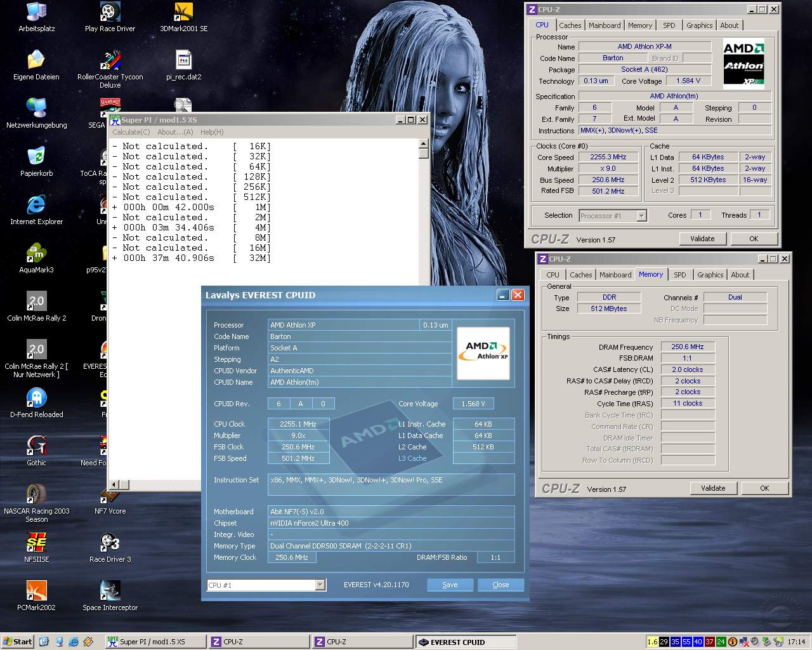Activate EVEREST CPUID taskbar button
This screenshot has width=812, height=650.
click(x=466, y=642)
